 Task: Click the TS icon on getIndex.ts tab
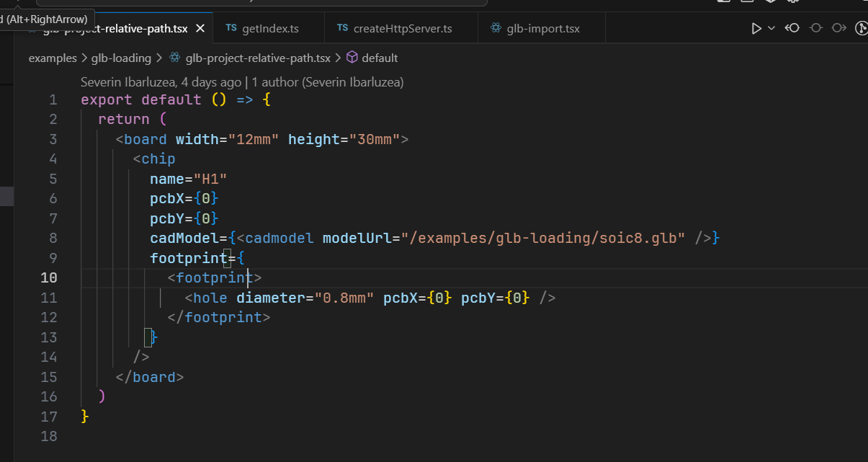(231, 29)
